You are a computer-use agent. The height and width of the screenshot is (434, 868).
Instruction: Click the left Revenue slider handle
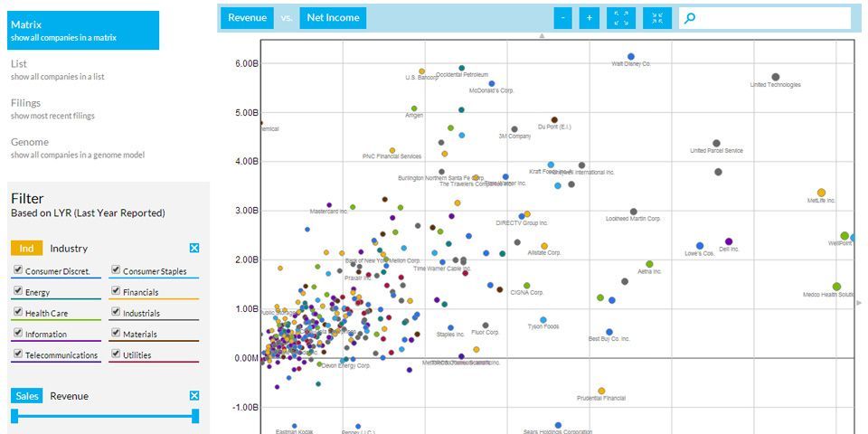tap(14, 416)
